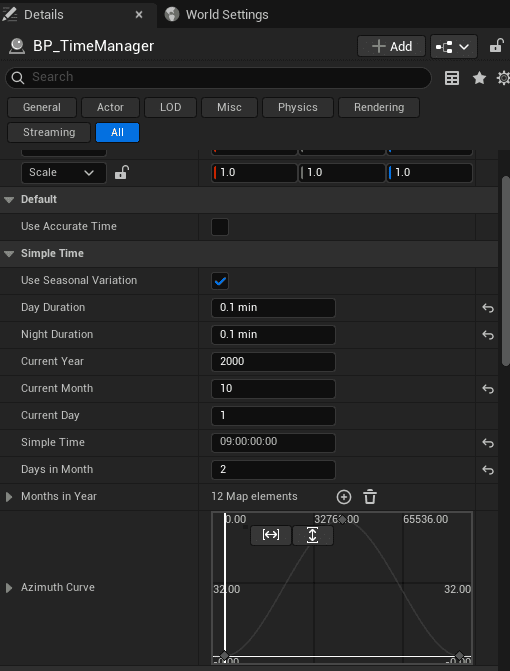Select the Azimuth Curve bottom-left keyframe
The width and height of the screenshot is (510, 671).
[224, 656]
